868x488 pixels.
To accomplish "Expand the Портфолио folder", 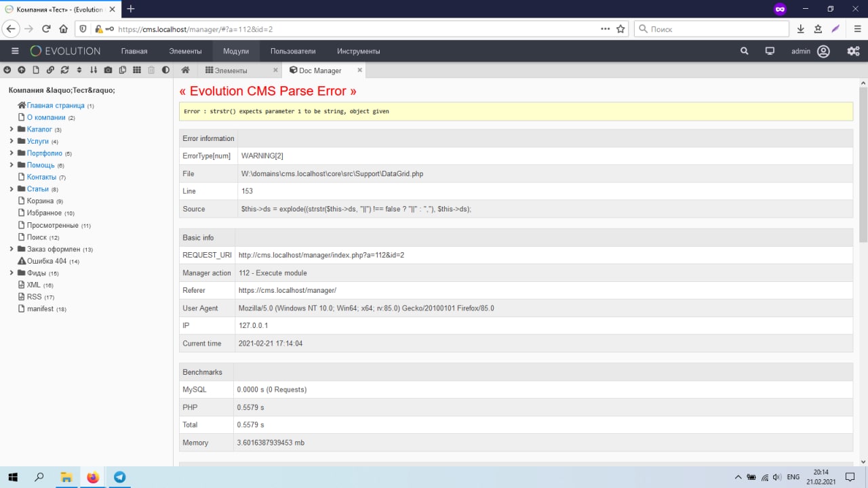I will [12, 153].
